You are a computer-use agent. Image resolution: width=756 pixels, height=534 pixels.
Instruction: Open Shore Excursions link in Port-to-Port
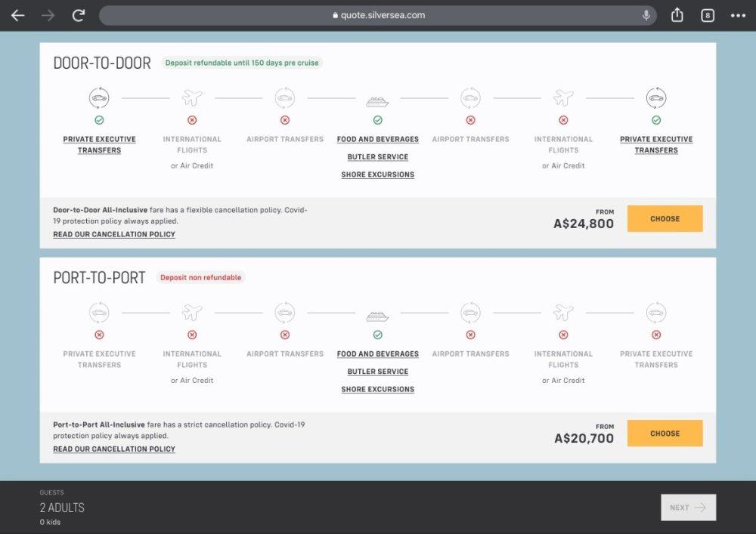tap(377, 390)
